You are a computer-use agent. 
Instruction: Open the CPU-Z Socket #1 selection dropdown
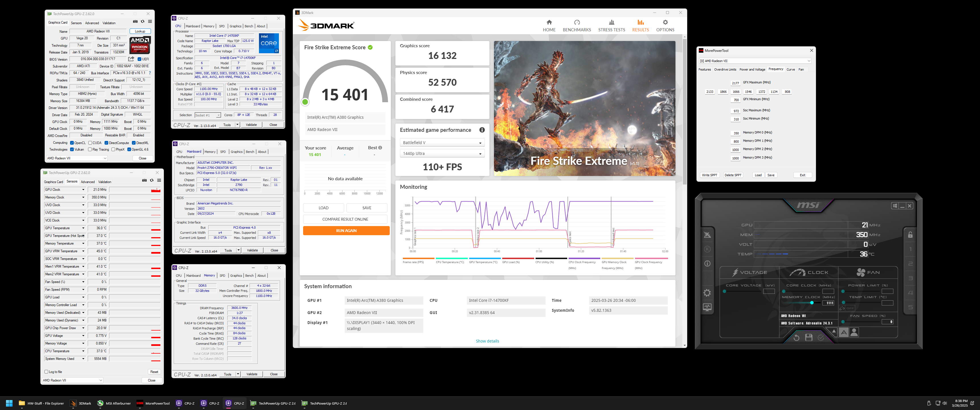click(208, 115)
